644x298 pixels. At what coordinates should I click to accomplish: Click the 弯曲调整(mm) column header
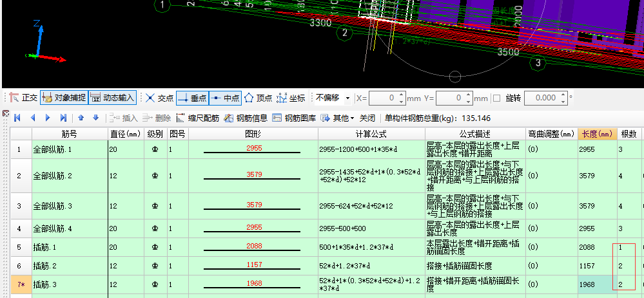point(552,134)
